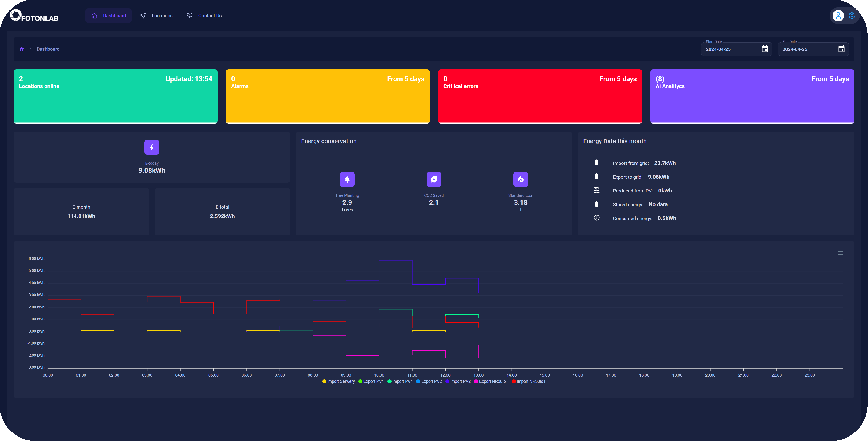This screenshot has height=442, width=868.
Task: Open the Contact Us nav tab
Action: point(204,16)
